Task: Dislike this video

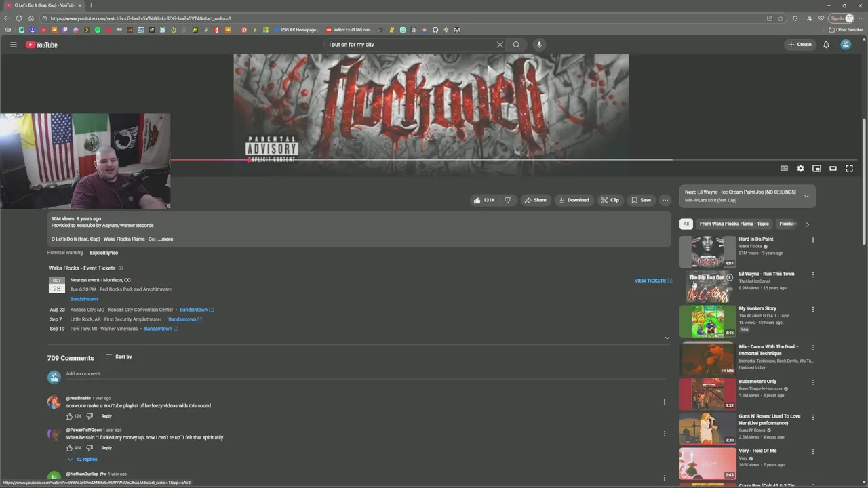Action: 508,200
